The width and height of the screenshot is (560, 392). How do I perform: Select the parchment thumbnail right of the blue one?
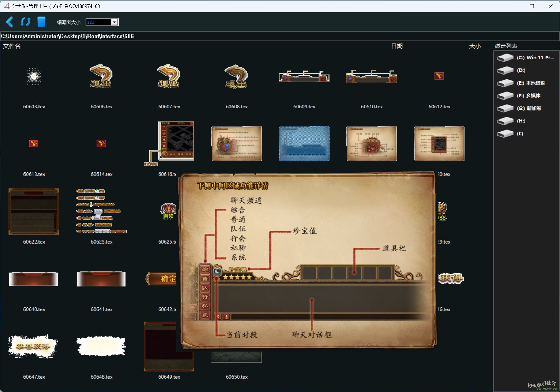coord(372,143)
